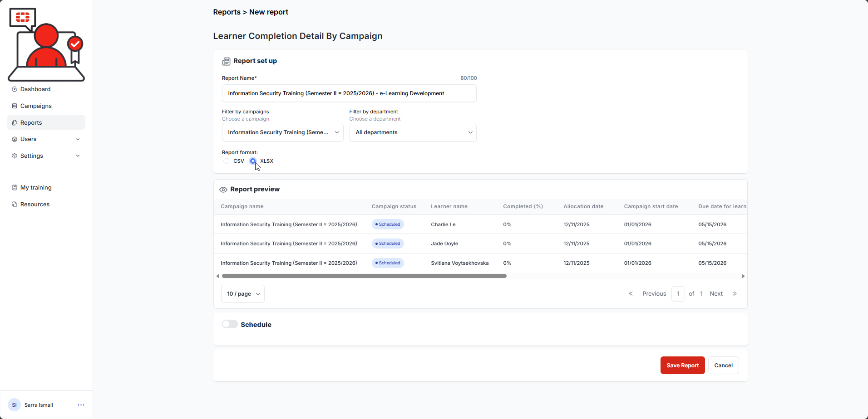Jump to first page double-chevron
This screenshot has height=419, width=868.
coord(631,294)
